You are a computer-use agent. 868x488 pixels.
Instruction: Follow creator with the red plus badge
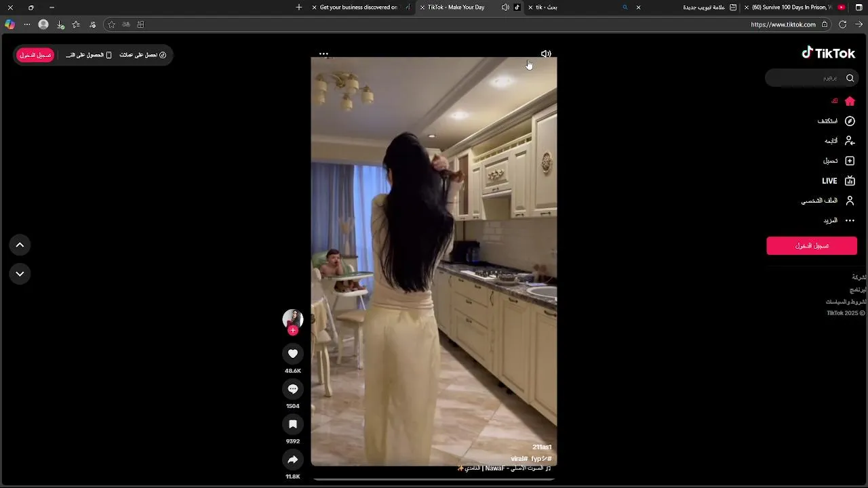point(293,331)
